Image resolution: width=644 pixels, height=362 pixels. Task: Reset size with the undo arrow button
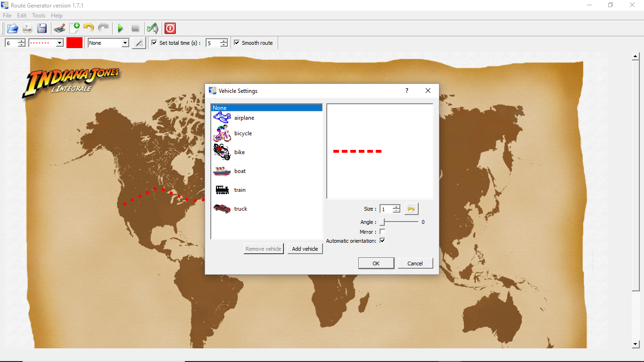click(411, 209)
